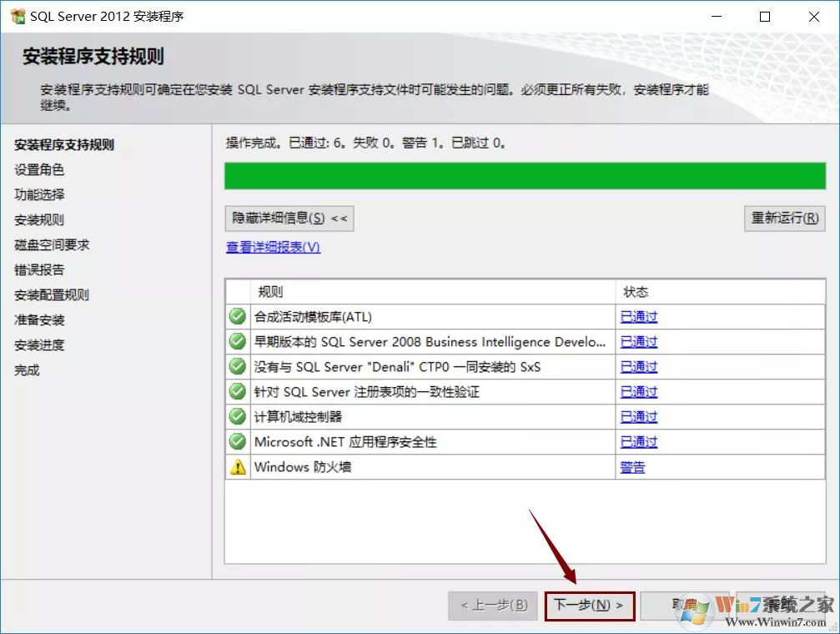
Task: Select 错误报告 step in sidebar
Action: point(39,269)
